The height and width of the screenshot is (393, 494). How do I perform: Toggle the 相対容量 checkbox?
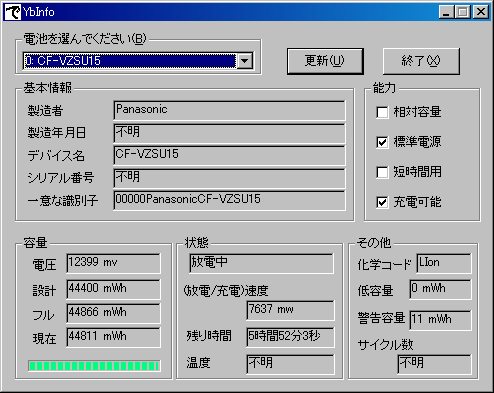coord(382,112)
